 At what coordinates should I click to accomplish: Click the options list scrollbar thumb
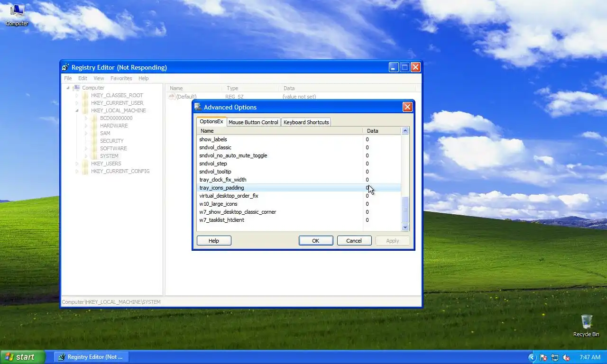tap(405, 209)
